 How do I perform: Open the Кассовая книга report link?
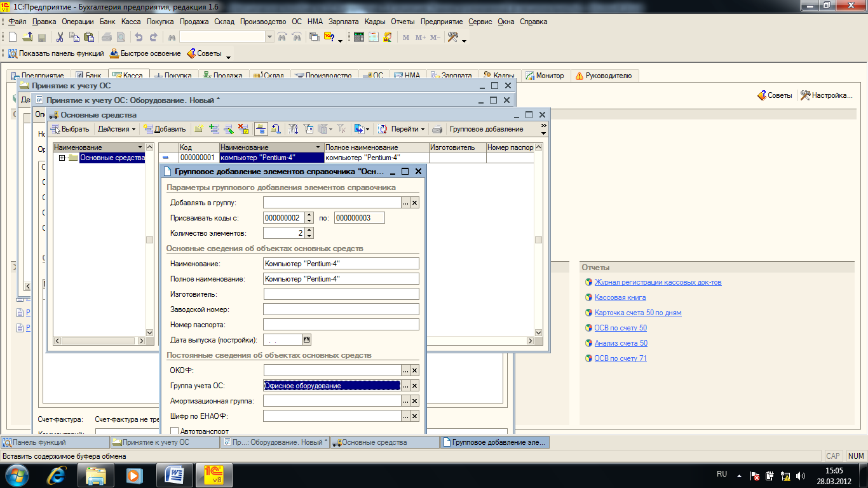click(x=620, y=297)
